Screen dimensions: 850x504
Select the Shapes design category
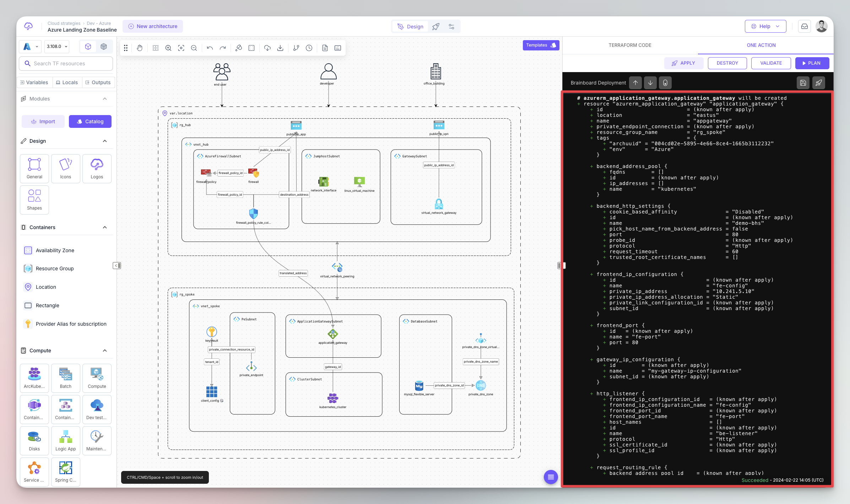tap(34, 200)
